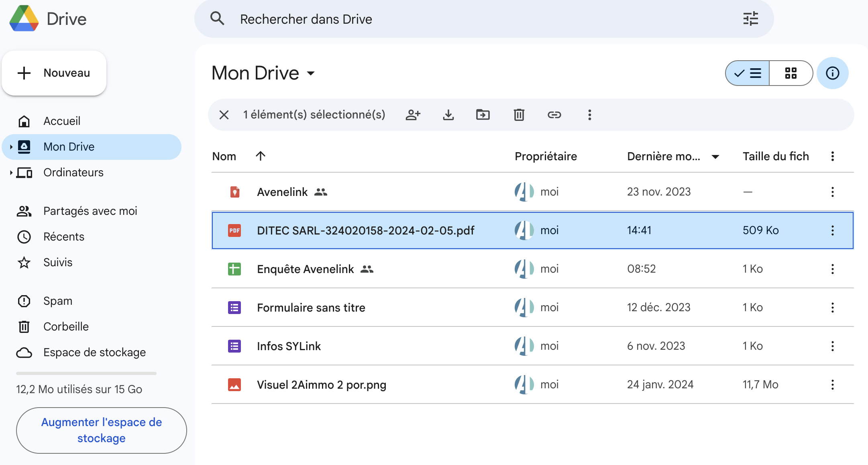Click 23 nov. 2023 date cell

click(659, 192)
